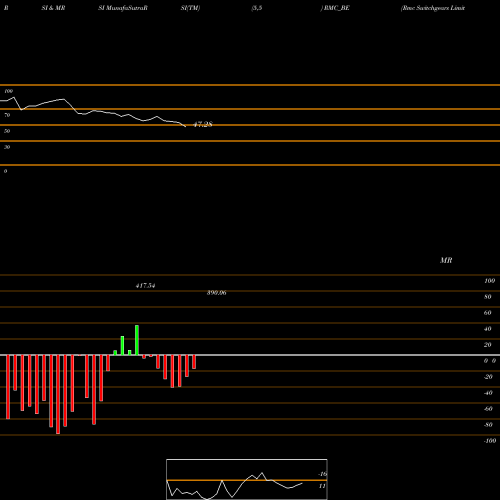Click the MR label above lower chart
The width and height of the screenshot is (500, 500).
click(x=446, y=260)
